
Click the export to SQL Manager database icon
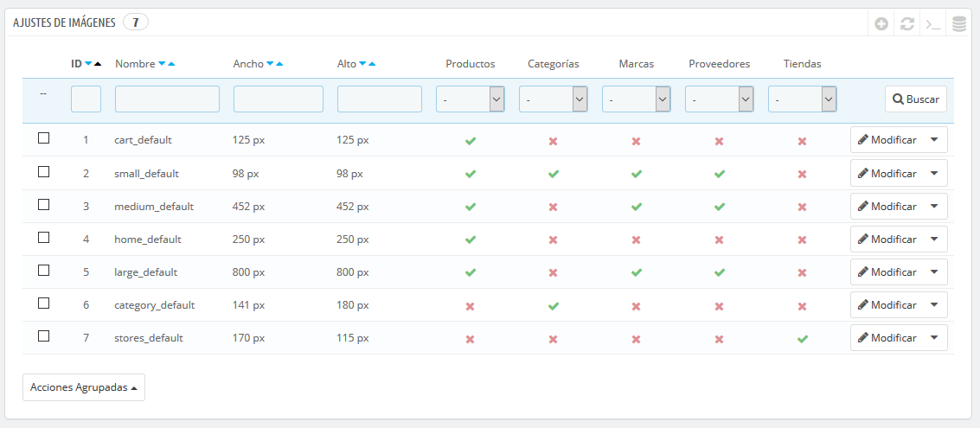[958, 24]
